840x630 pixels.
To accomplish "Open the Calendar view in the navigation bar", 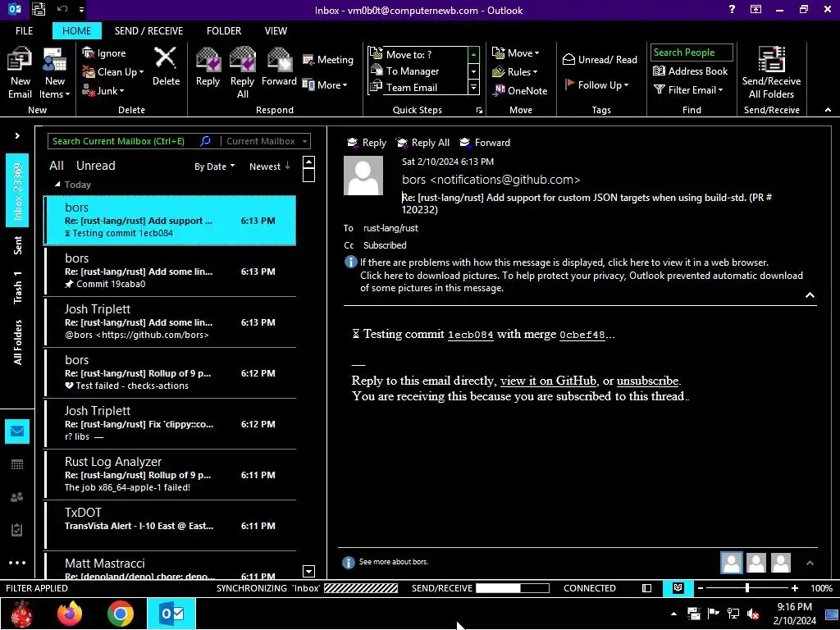I will [17, 464].
